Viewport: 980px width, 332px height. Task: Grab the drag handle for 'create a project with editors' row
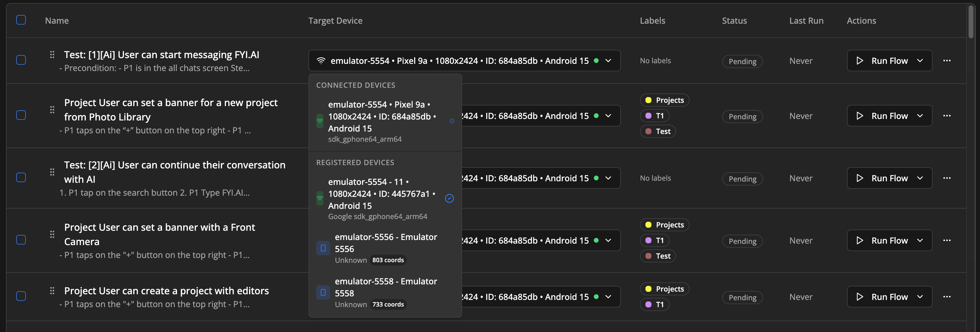pos(52,291)
